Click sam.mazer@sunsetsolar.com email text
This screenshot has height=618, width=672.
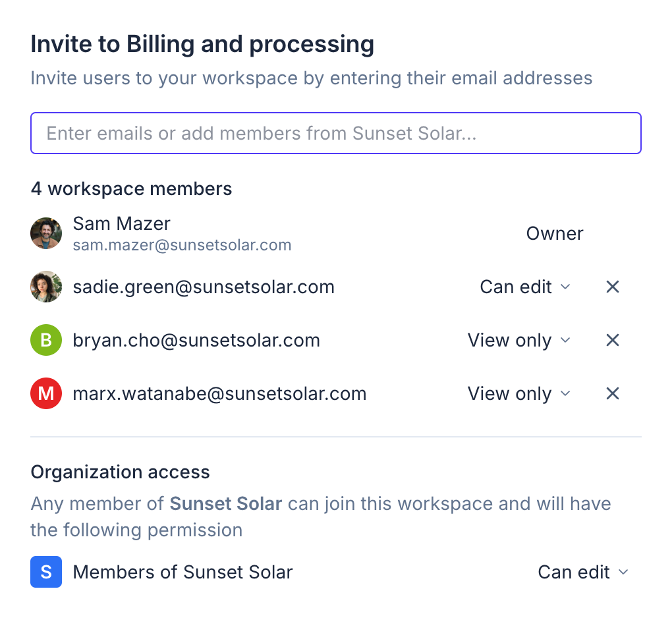click(182, 246)
